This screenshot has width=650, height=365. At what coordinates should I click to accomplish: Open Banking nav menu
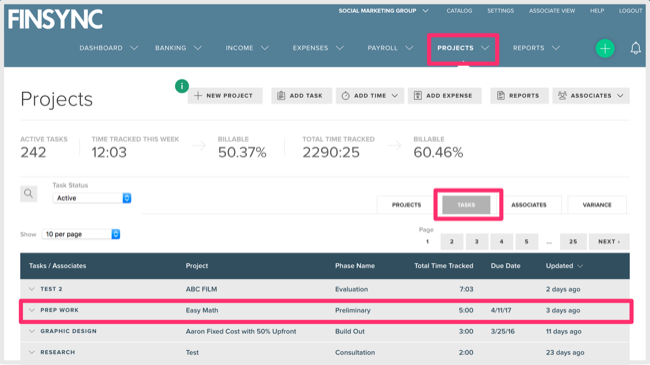coord(178,48)
